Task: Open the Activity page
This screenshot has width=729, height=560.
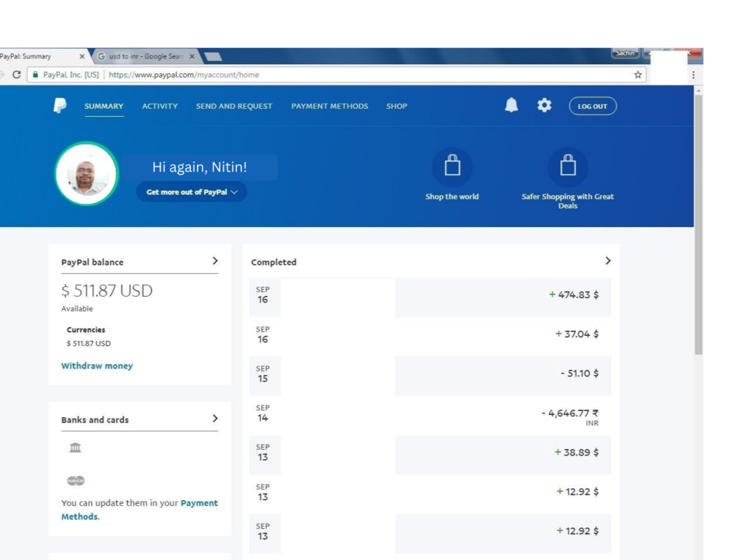Action: pos(160,106)
